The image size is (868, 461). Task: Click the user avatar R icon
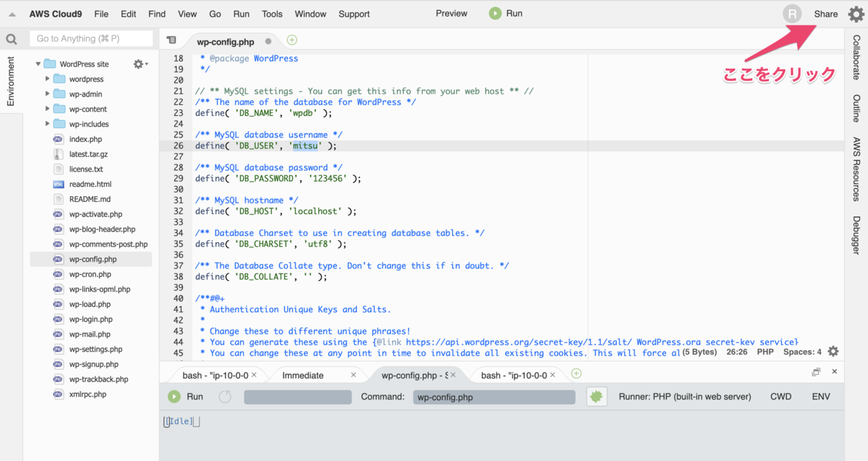[793, 14]
